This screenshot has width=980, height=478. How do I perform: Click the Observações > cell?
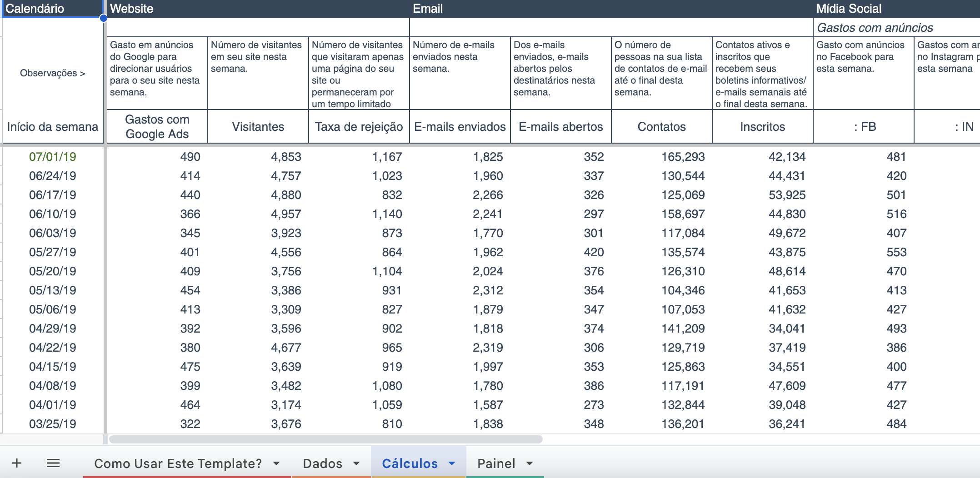click(52, 73)
